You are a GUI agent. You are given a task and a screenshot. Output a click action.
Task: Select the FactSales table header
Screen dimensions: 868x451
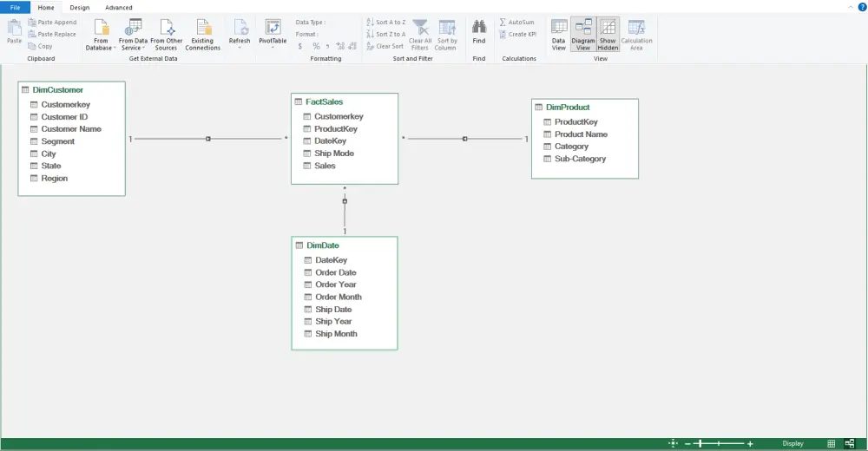pos(345,101)
